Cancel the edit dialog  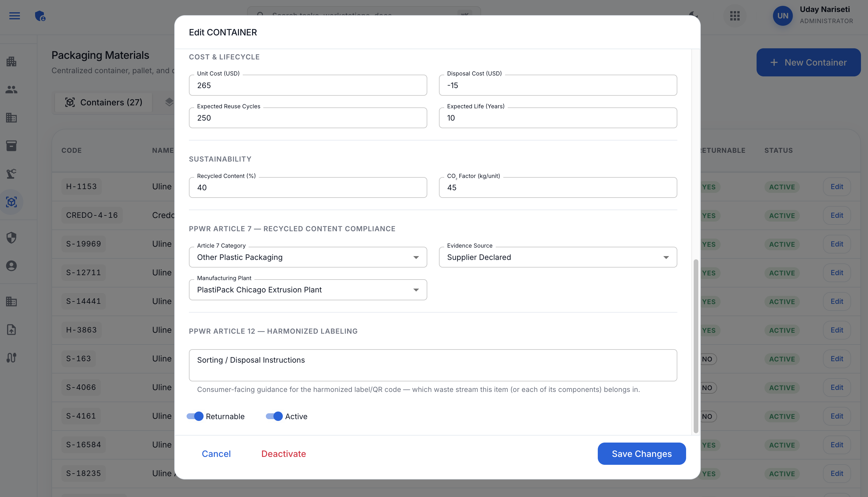(216, 454)
